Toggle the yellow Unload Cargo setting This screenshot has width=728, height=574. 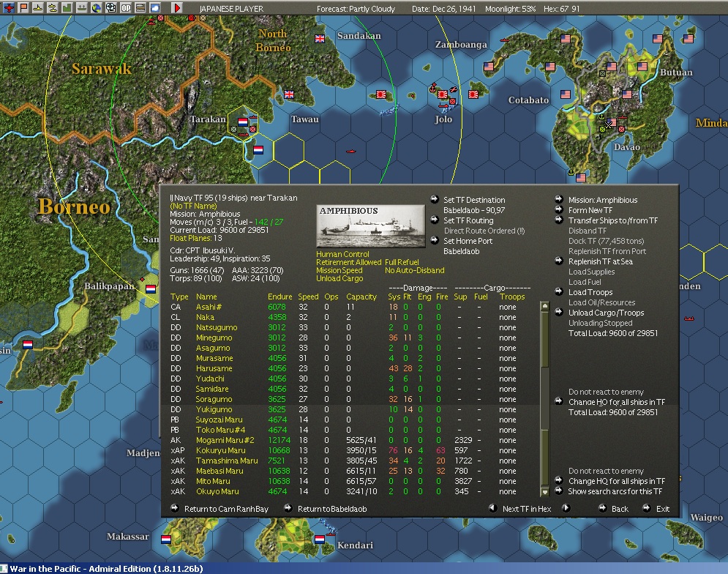[x=340, y=278]
